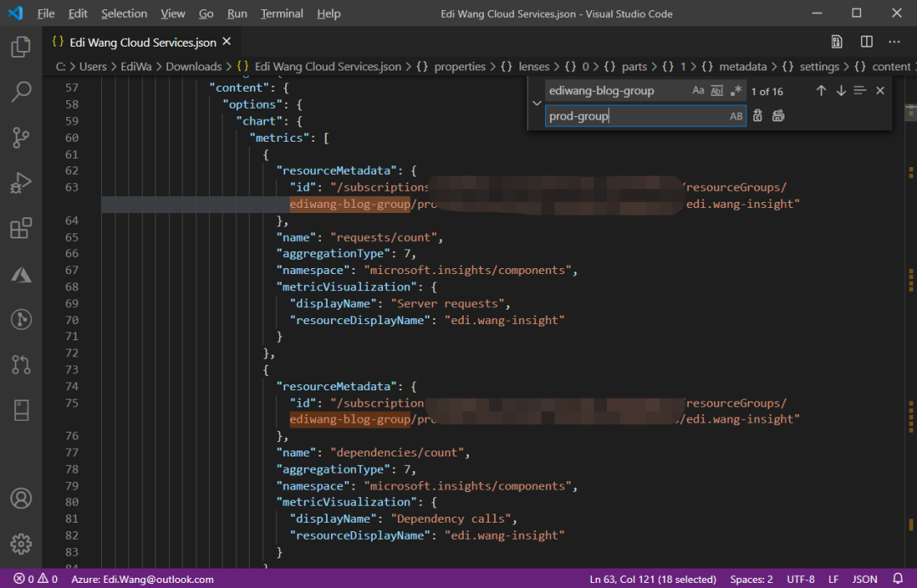The width and height of the screenshot is (917, 588).
Task: Open the Search view in activity bar
Action: (x=21, y=92)
